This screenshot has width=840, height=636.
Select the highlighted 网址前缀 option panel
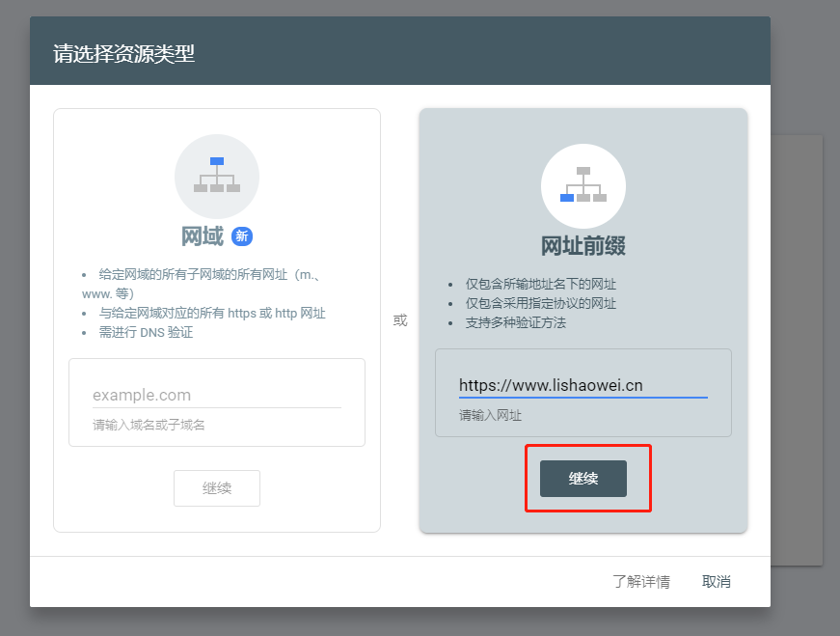click(583, 318)
